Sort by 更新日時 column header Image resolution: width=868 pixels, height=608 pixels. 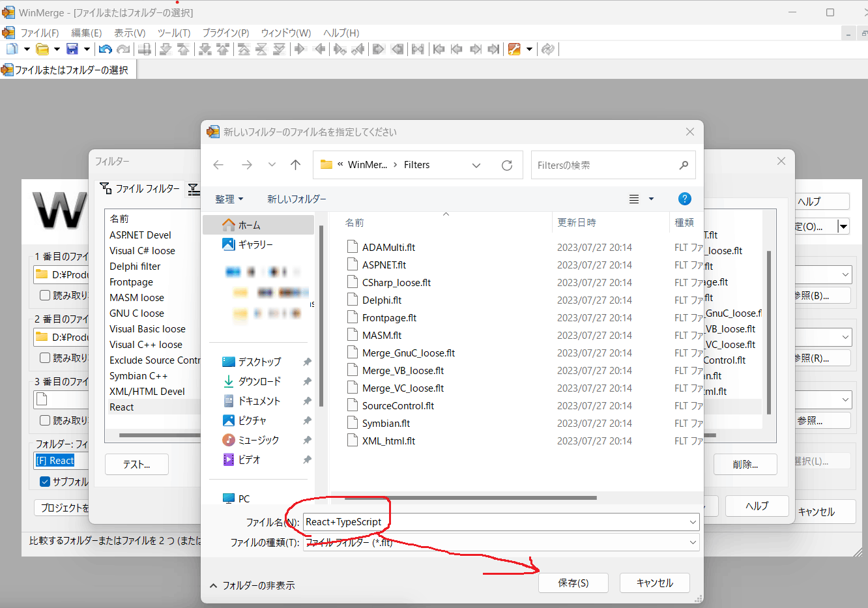pos(577,223)
